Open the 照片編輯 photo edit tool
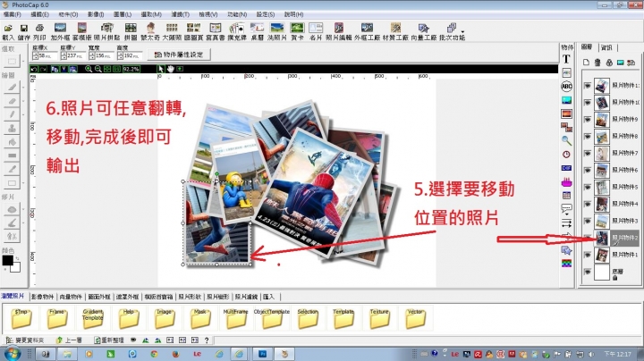Screen dimensions: 644x361 [339, 31]
